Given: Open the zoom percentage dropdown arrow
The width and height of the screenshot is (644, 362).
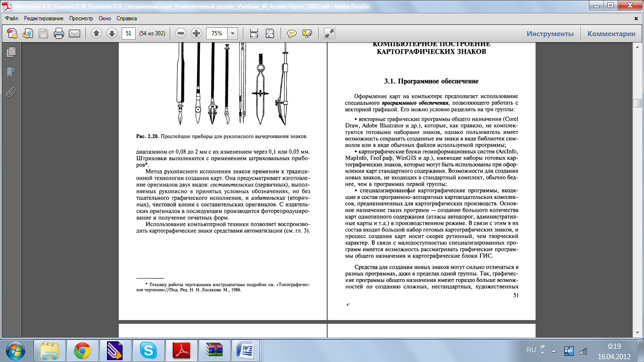Looking at the screenshot, I should coord(233,33).
